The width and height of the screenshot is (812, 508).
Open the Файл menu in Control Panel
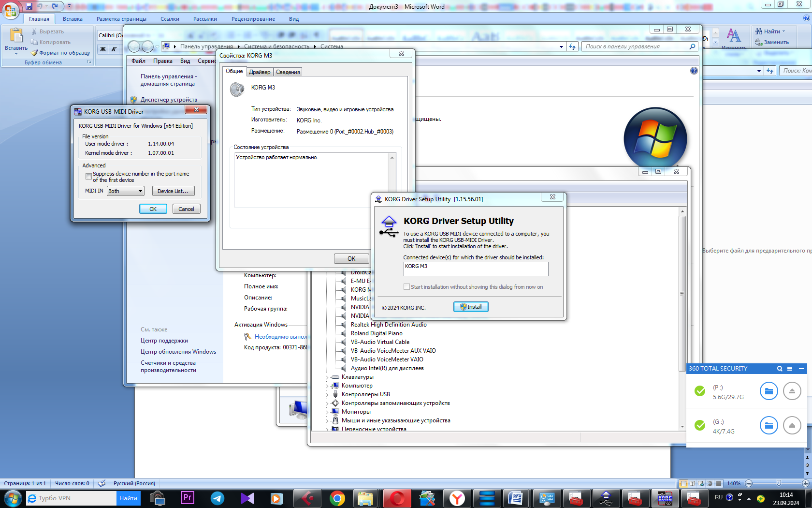pos(139,61)
